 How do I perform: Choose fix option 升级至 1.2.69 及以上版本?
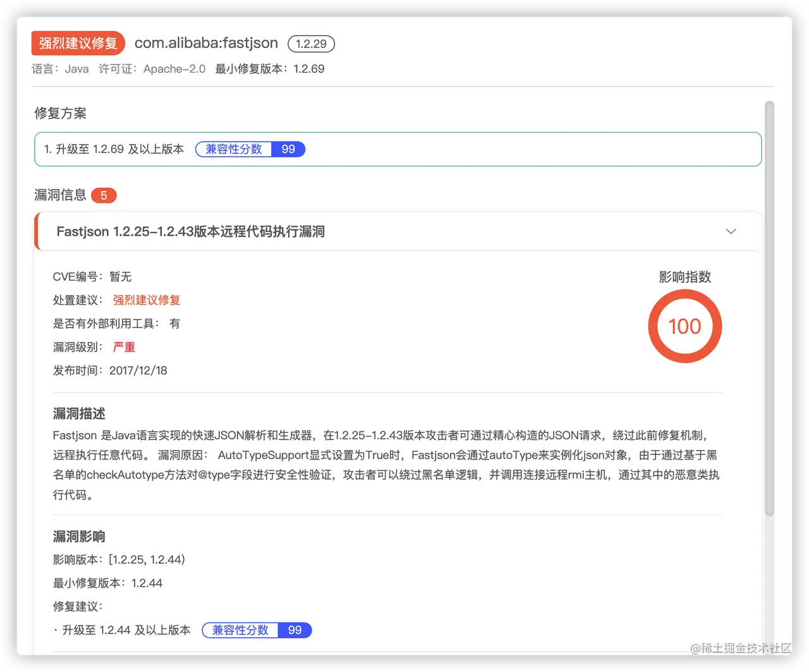click(398, 149)
